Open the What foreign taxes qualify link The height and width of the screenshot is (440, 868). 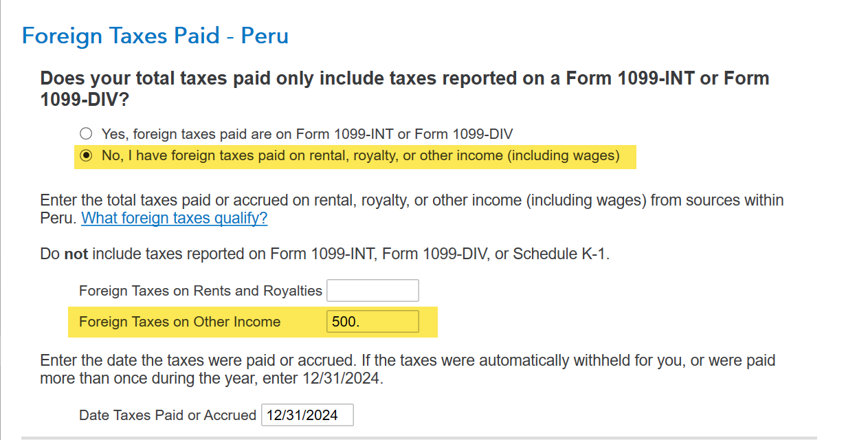174,219
